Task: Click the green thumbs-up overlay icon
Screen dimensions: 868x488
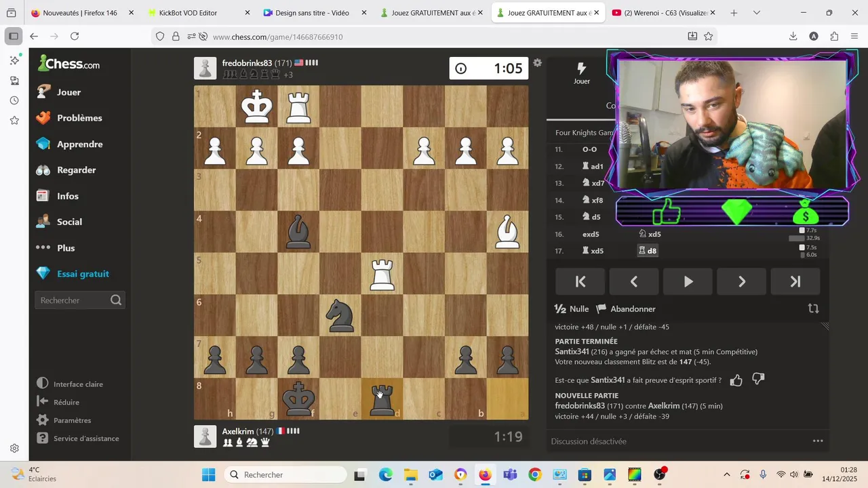Action: 666,211
